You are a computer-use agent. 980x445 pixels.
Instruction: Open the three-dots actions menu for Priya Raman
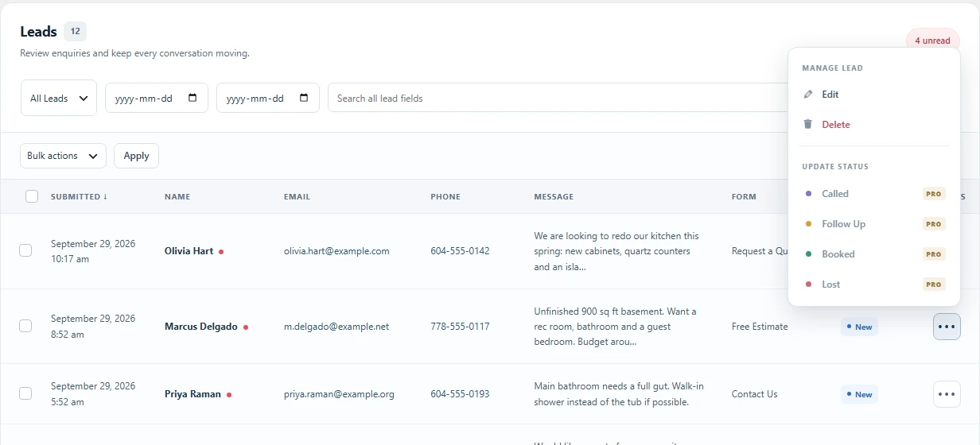(x=947, y=394)
